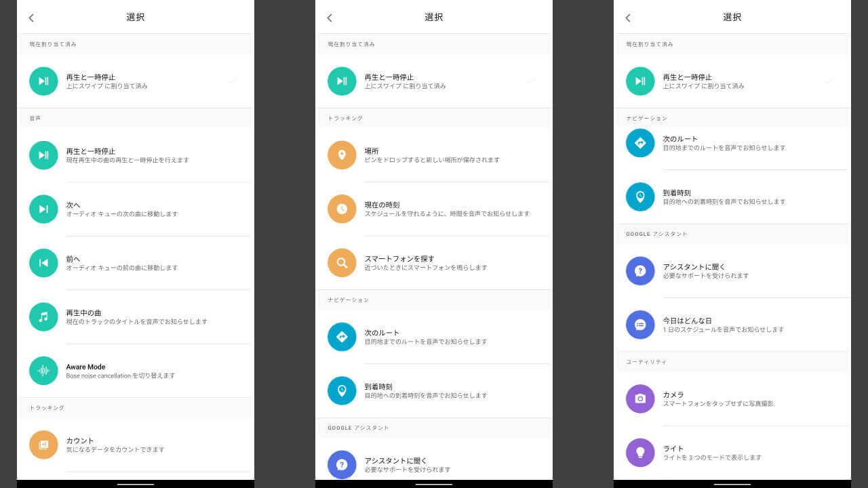Select the purple カメラ camera icon

tap(640, 399)
